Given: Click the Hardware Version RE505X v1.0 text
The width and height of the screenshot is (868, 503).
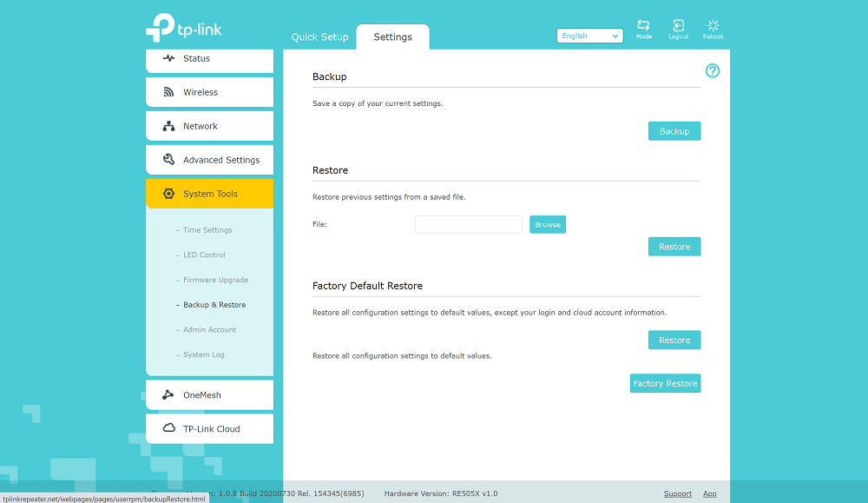Looking at the screenshot, I should pos(441,493).
